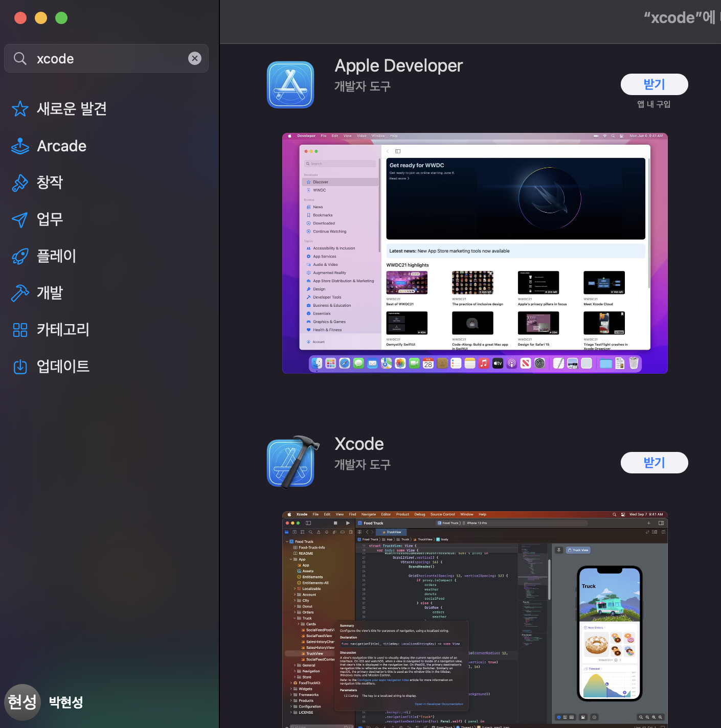The width and height of the screenshot is (721, 728).
Task: Open the Apple Developer title link
Action: tap(398, 66)
